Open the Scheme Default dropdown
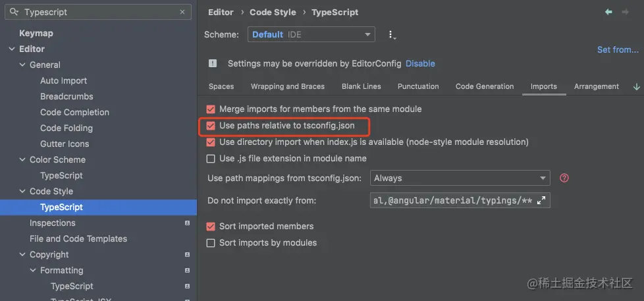Screen dimensions: 644x301 pos(311,34)
